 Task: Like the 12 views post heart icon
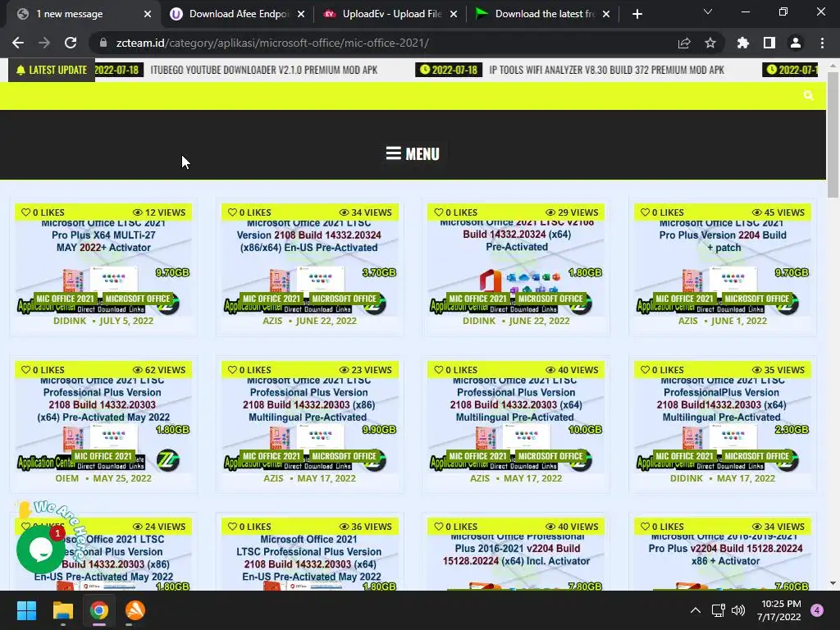click(25, 212)
